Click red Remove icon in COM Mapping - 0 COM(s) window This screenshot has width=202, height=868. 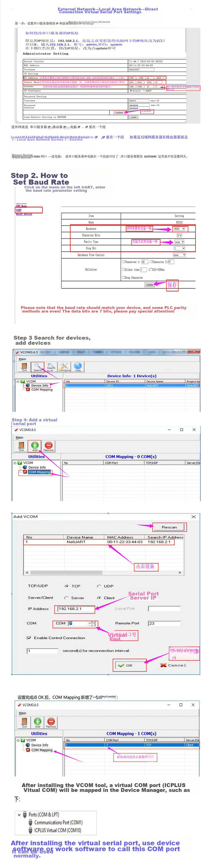click(x=49, y=446)
